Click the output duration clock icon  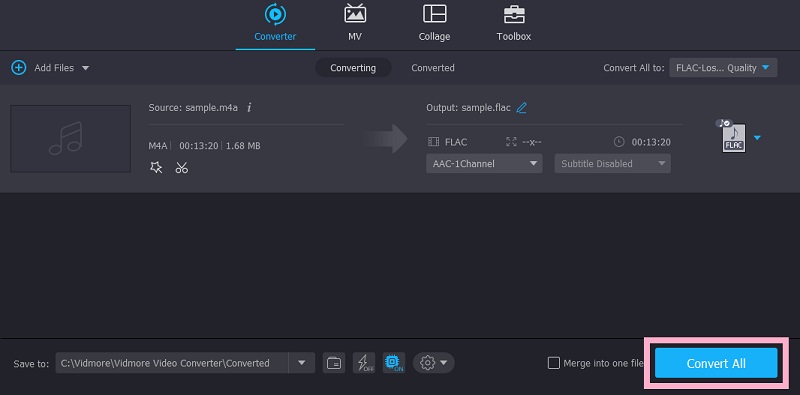(619, 142)
